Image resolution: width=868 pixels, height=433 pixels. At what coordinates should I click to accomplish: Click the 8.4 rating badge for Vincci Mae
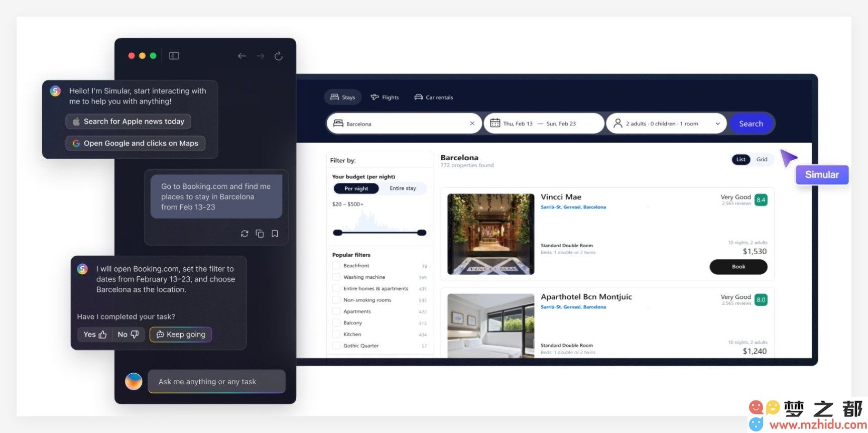tap(761, 200)
